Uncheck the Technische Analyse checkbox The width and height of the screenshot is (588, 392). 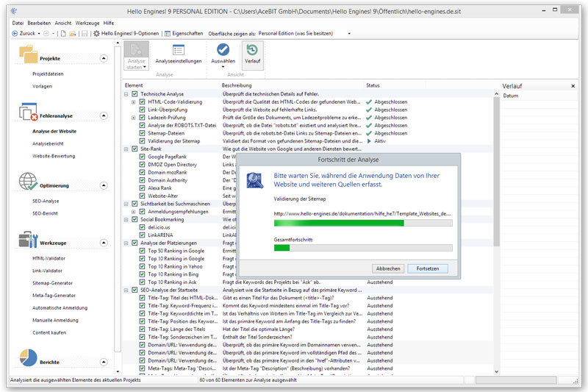(x=135, y=94)
